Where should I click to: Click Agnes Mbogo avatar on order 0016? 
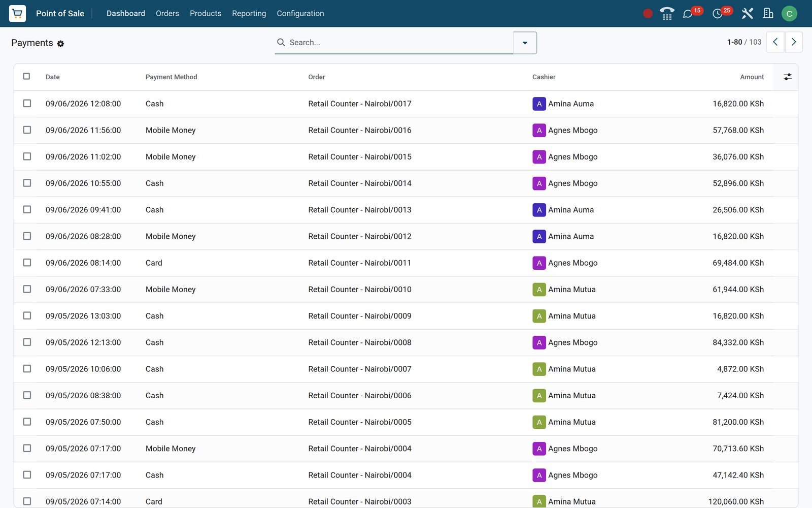coord(539,130)
